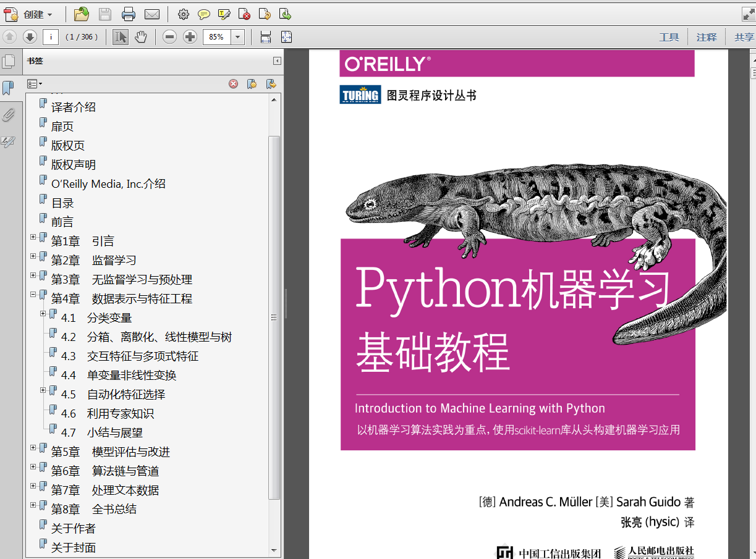
Task: Expand the 4.1 分类变量 bookmark
Action: point(43,314)
